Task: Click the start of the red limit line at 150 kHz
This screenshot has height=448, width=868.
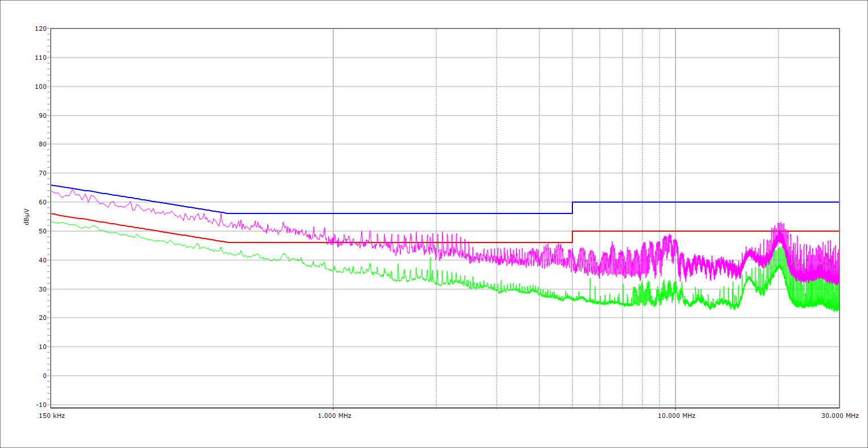Action: [52, 213]
